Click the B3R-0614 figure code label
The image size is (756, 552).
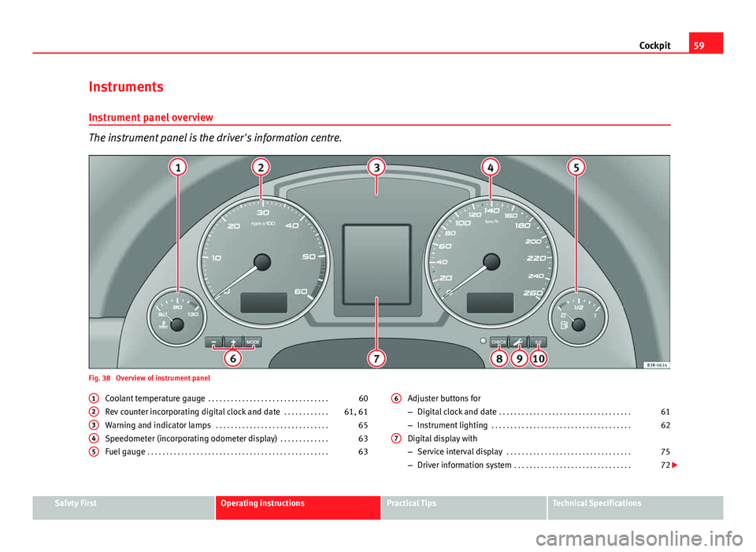[657, 365]
